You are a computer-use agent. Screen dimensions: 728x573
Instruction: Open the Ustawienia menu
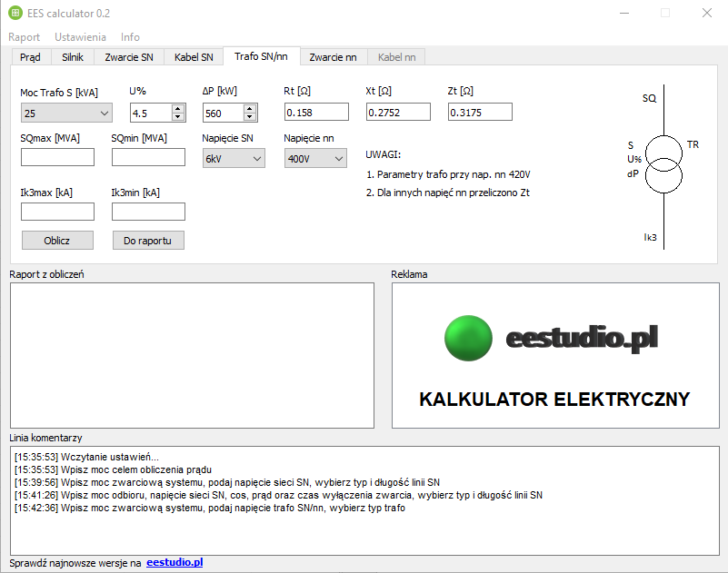80,37
